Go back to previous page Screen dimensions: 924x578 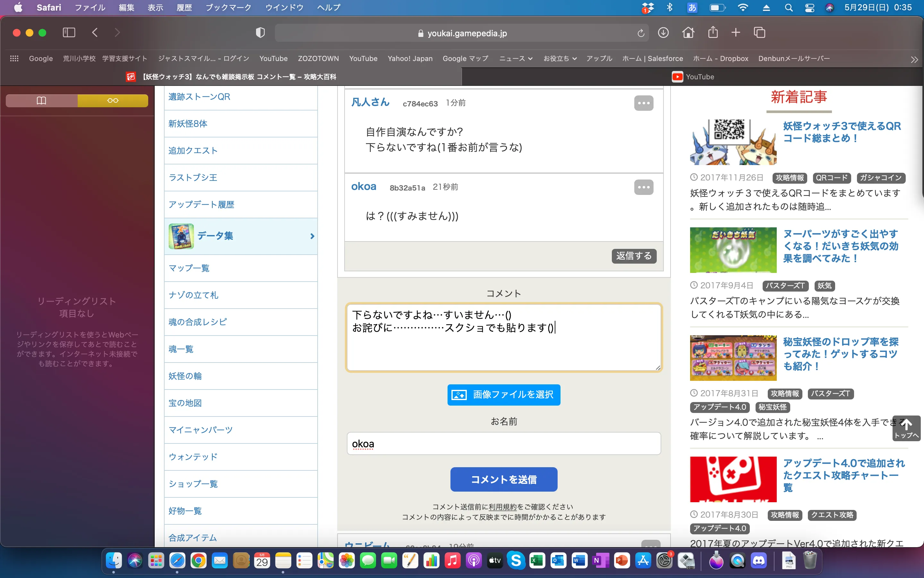point(95,33)
